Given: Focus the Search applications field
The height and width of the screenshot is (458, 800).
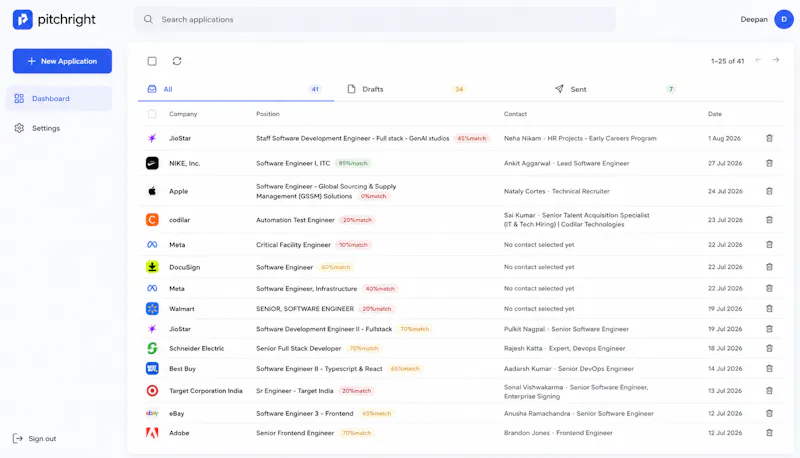Looking at the screenshot, I should tap(375, 19).
